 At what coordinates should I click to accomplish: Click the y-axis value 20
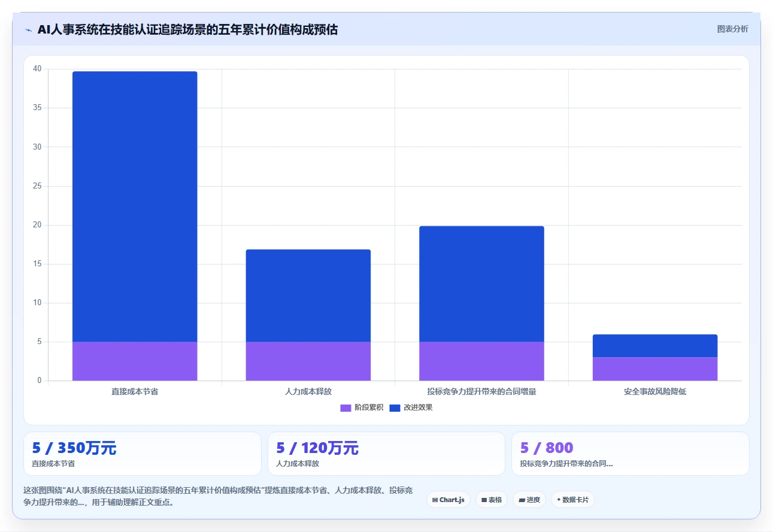(37, 225)
